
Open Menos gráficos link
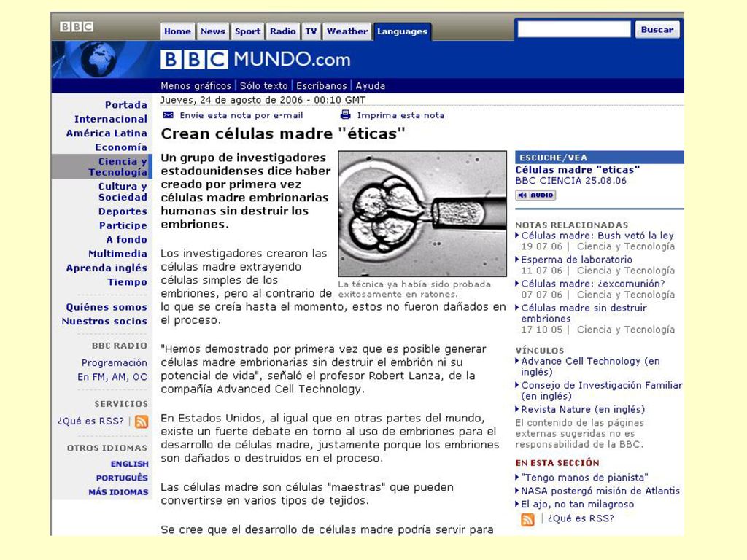coord(196,86)
